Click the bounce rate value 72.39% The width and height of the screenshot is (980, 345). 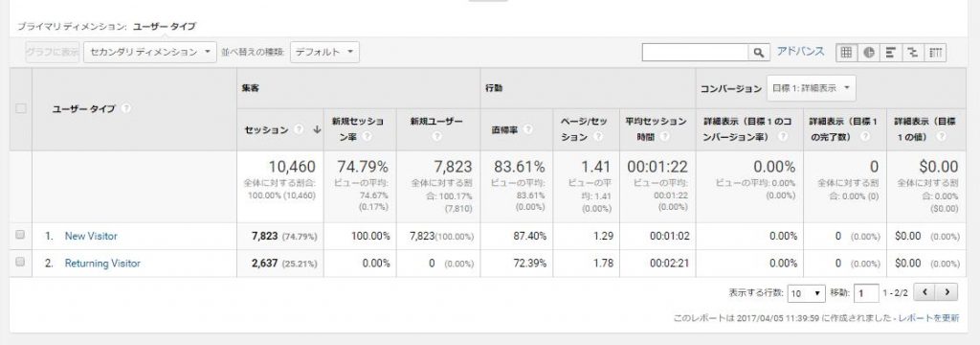tap(529, 264)
